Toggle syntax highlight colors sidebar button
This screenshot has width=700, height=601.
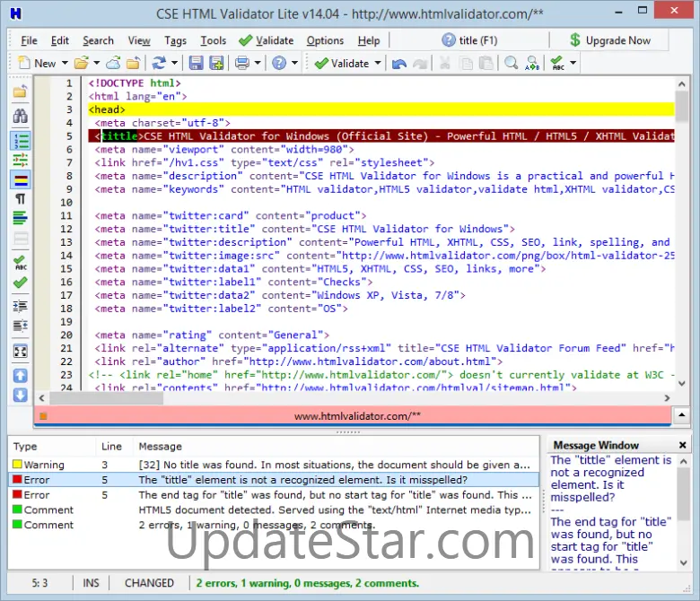[20, 179]
